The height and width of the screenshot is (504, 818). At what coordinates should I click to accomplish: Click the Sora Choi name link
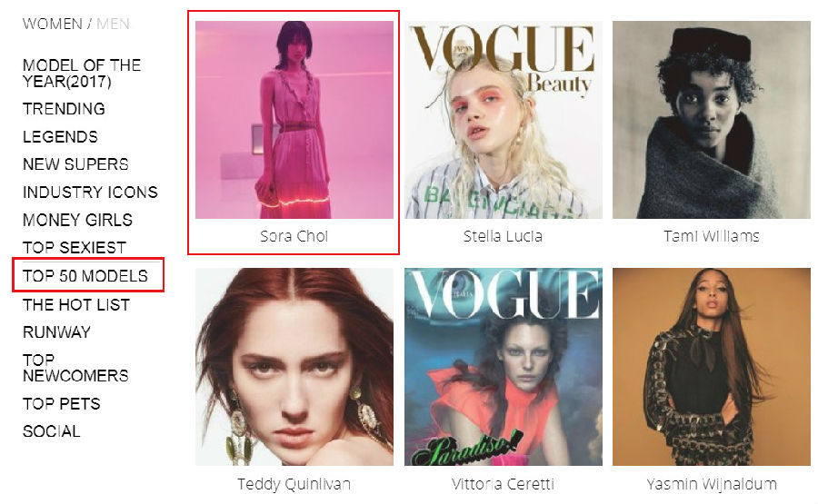click(294, 236)
